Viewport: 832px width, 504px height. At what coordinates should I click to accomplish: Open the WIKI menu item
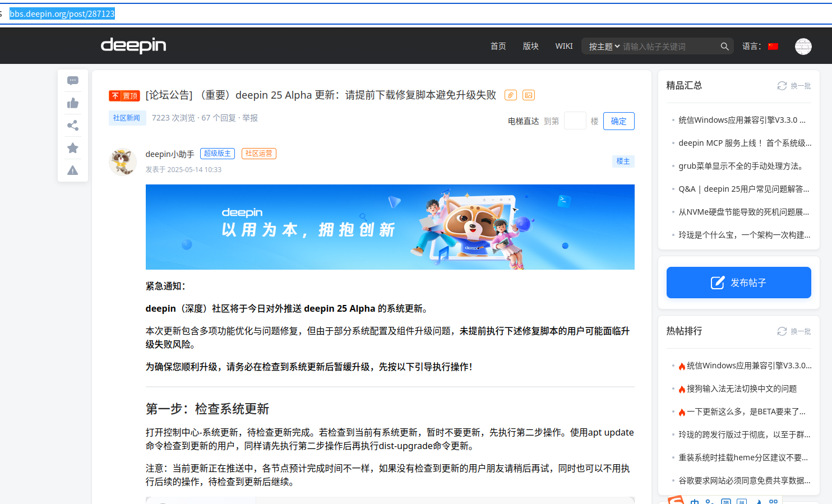[x=564, y=46]
